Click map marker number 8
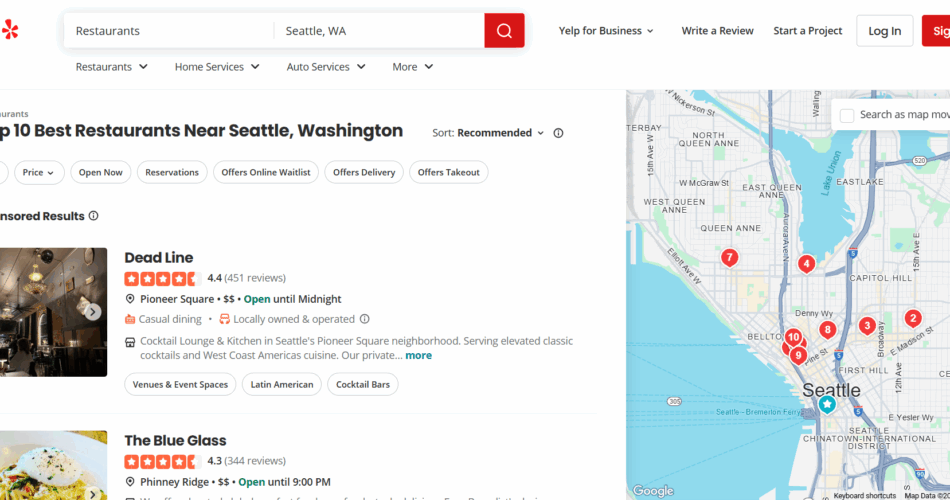This screenshot has height=500, width=950. pos(827,330)
